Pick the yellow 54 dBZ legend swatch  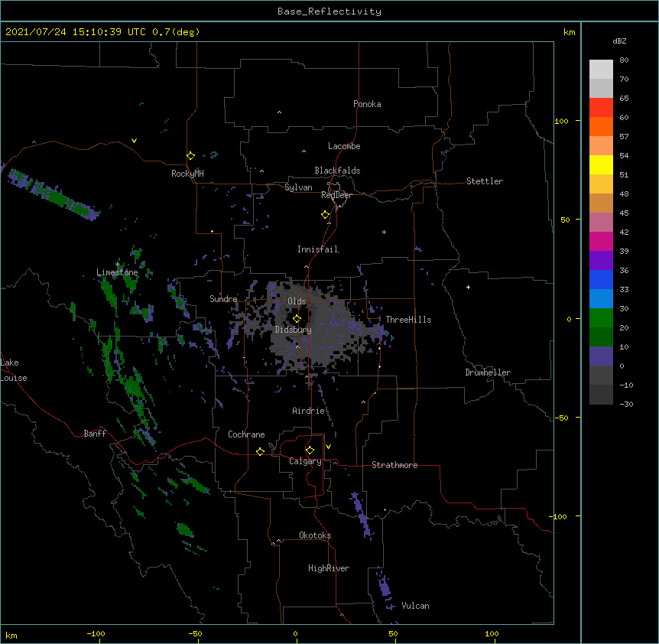[x=601, y=164]
